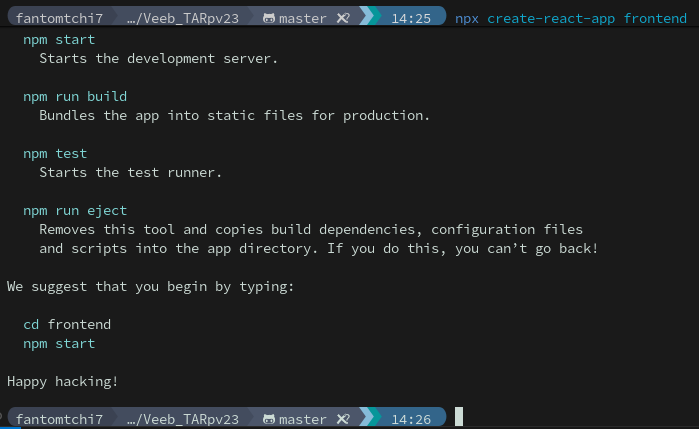The image size is (699, 429).
Task: Click the fantomtchi7 username in the 14:25 prompt
Action: click(x=59, y=19)
